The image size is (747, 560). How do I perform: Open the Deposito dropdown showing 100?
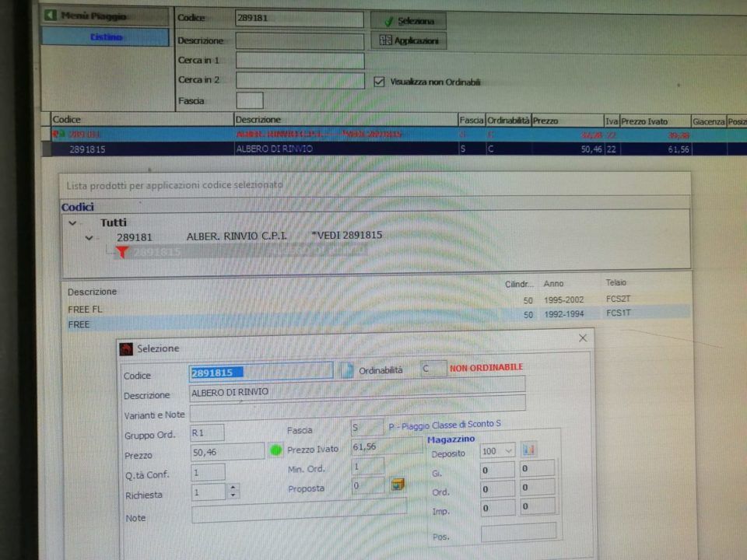click(x=508, y=450)
